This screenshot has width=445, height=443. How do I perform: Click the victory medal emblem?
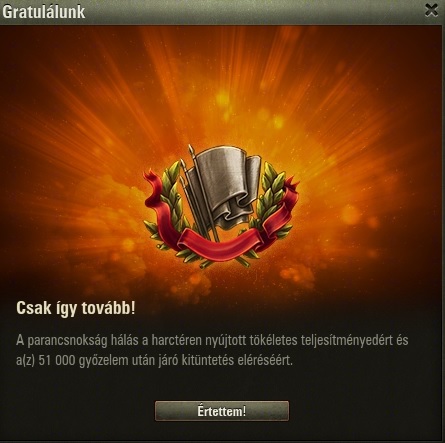(x=221, y=206)
